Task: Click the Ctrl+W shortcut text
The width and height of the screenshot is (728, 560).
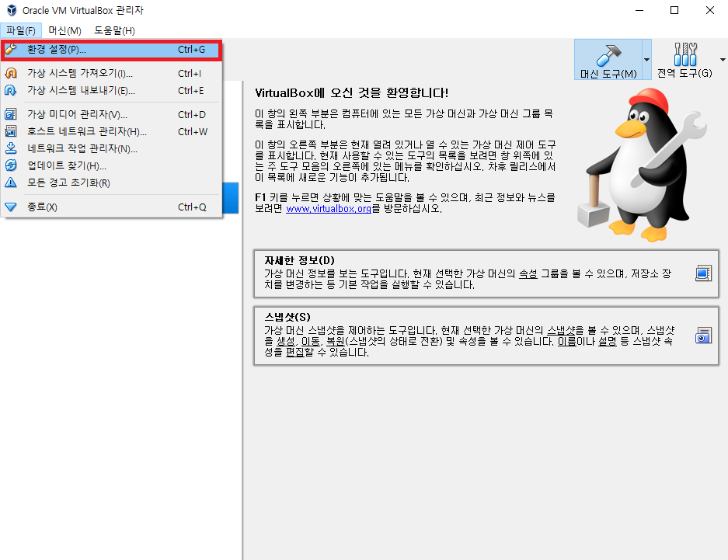Action: [193, 131]
